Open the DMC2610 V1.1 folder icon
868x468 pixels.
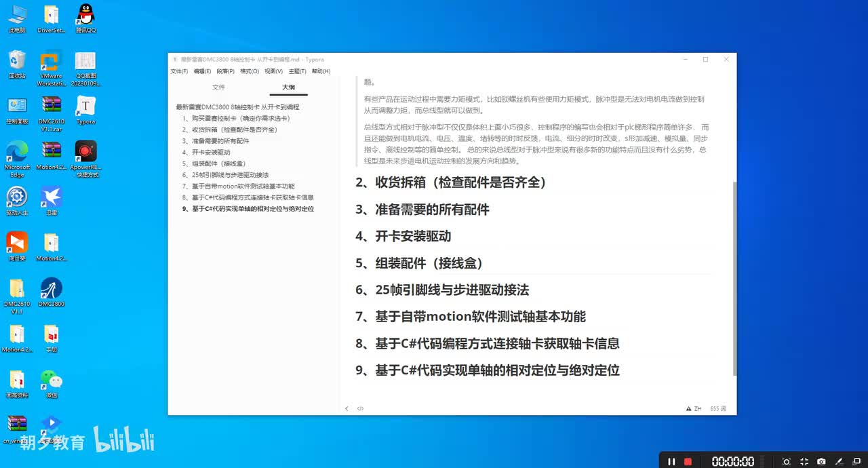[x=17, y=296]
